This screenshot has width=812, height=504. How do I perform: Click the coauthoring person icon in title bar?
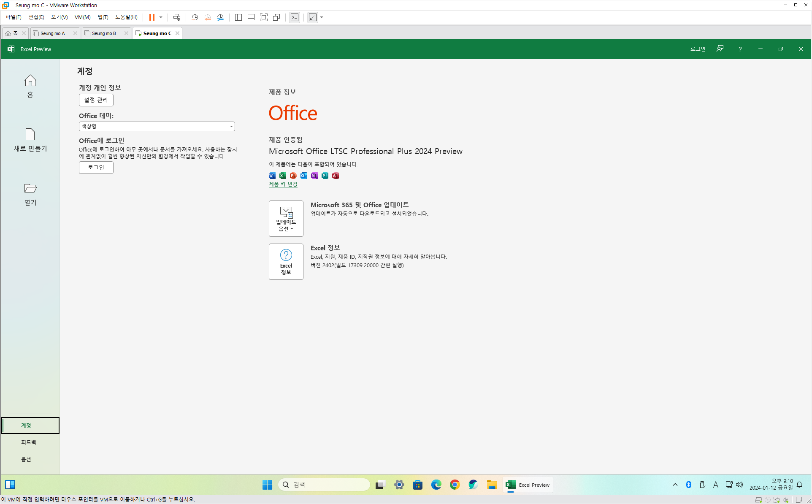tap(720, 49)
